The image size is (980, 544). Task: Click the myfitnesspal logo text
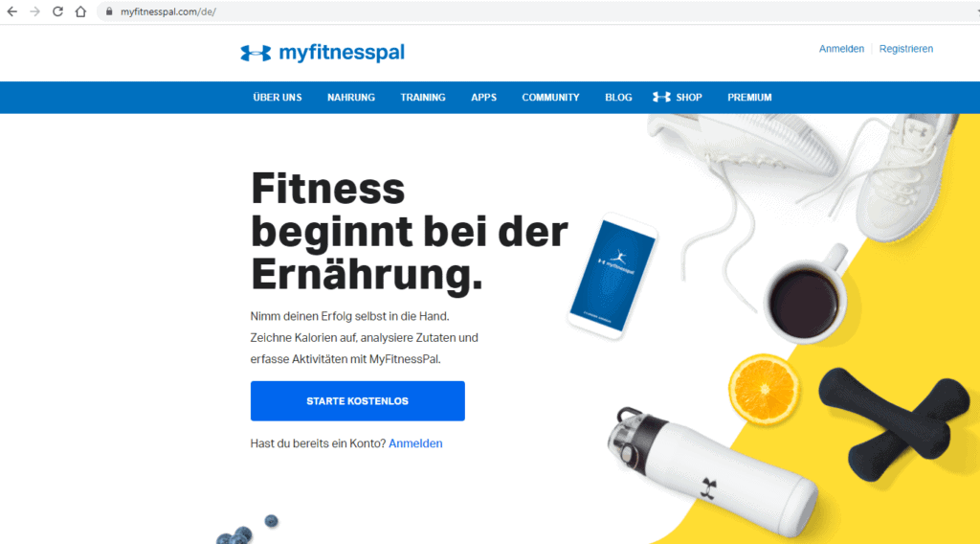[342, 53]
